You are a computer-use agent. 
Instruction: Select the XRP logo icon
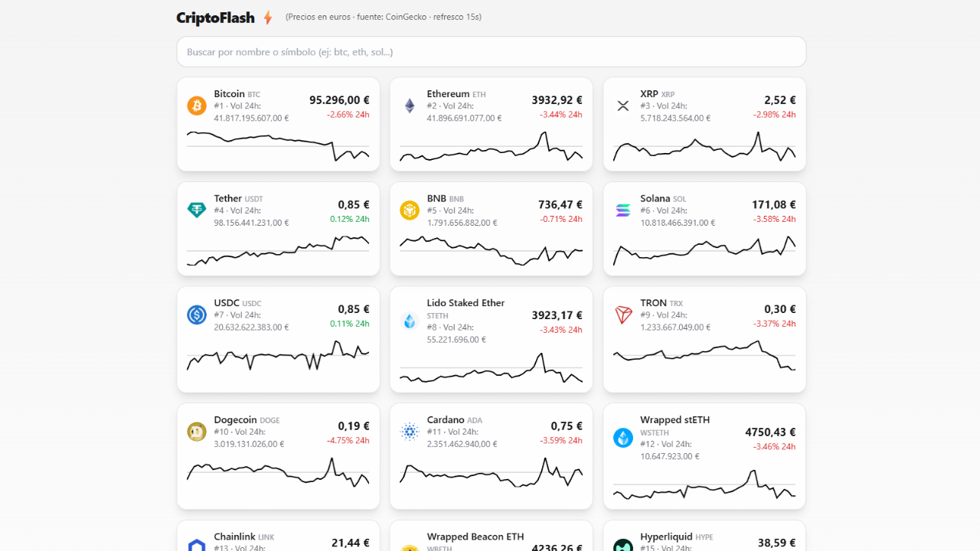click(623, 106)
